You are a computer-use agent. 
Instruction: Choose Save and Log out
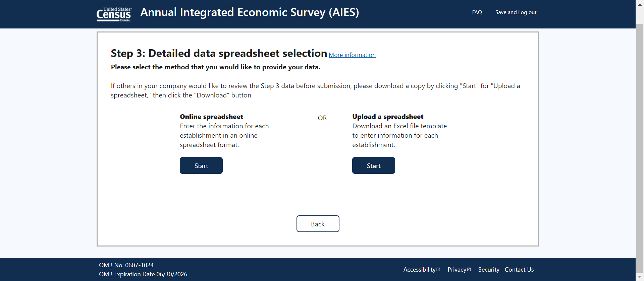click(x=516, y=12)
